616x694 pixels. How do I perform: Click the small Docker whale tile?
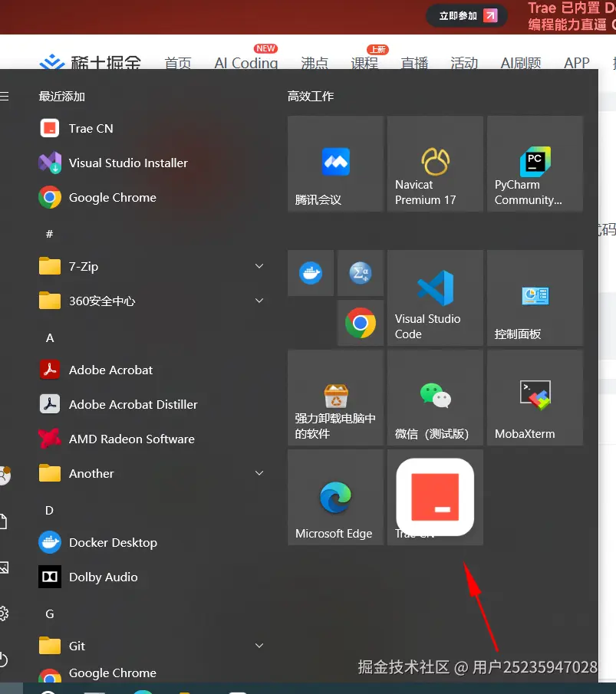311,273
